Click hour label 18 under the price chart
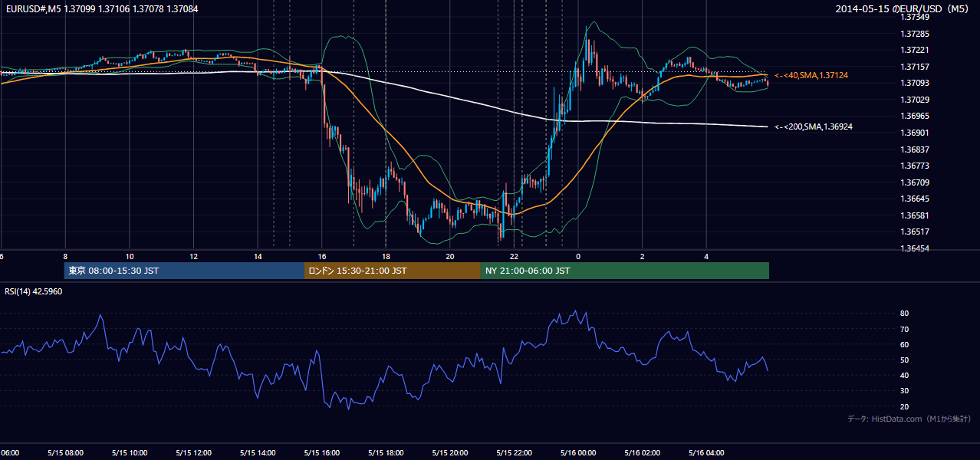Image resolution: width=980 pixels, height=460 pixels. coord(386,256)
